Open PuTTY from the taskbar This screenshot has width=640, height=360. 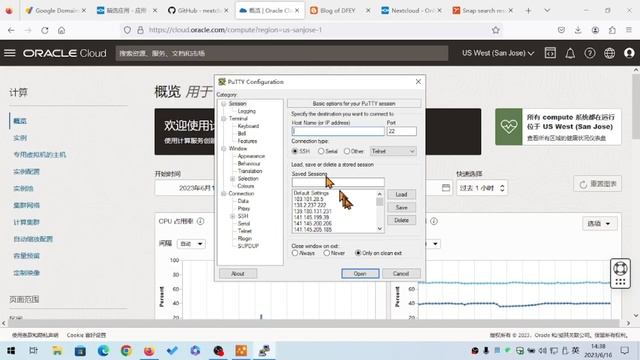click(x=264, y=351)
